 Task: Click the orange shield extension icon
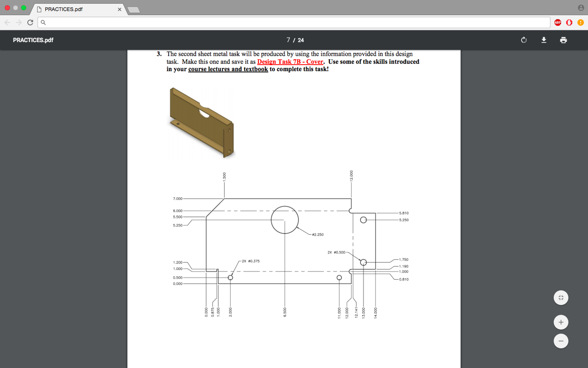pyautogui.click(x=569, y=22)
